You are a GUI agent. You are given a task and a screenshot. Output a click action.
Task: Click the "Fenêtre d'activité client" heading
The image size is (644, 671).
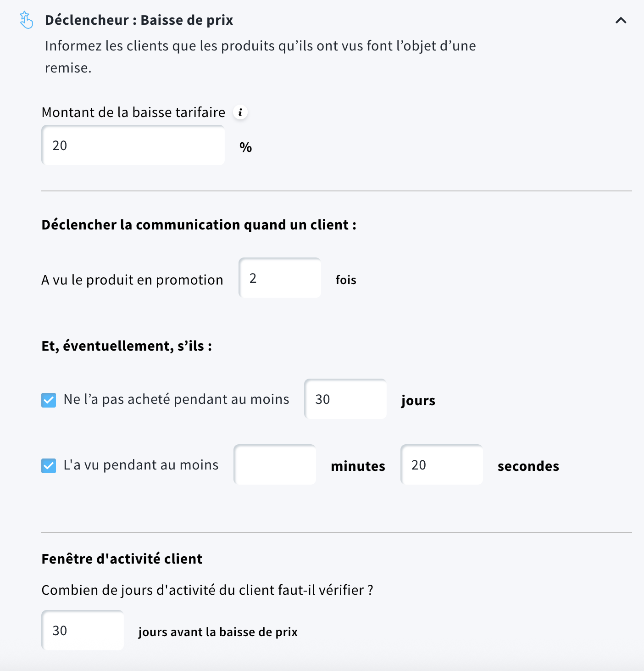[122, 559]
